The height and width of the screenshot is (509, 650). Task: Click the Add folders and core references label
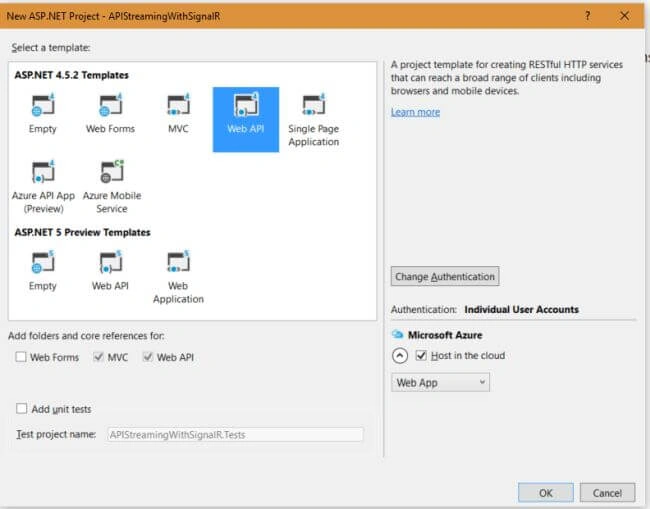point(86,336)
